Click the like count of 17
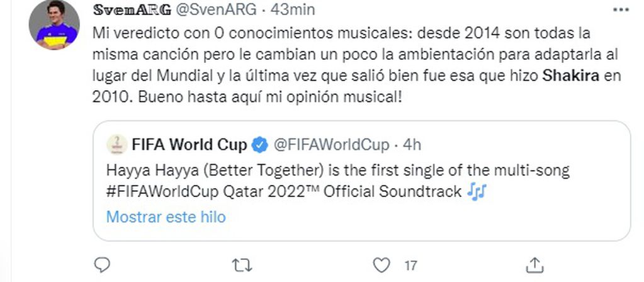 click(x=411, y=263)
